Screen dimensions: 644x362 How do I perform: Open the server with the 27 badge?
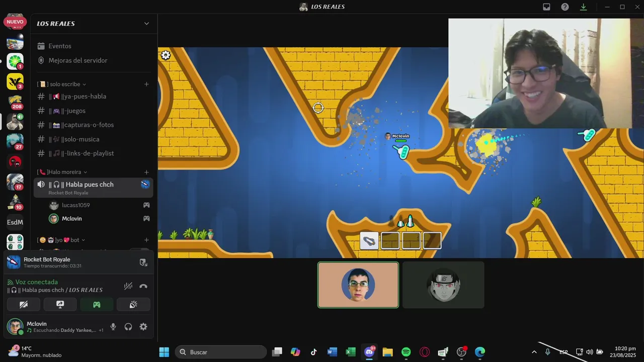pyautogui.click(x=15, y=142)
